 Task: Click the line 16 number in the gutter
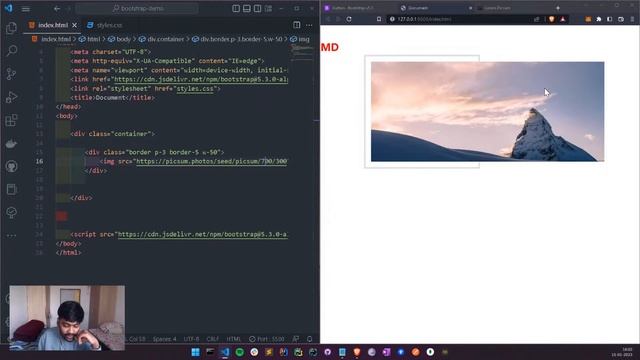pos(39,161)
